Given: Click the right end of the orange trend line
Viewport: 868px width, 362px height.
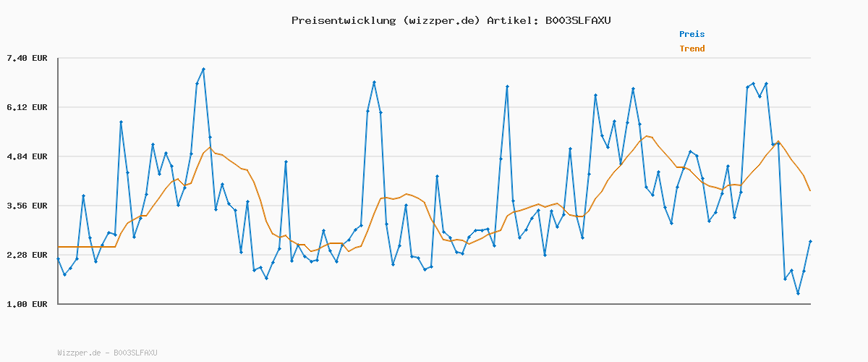Looking at the screenshot, I should pyautogui.click(x=810, y=190).
